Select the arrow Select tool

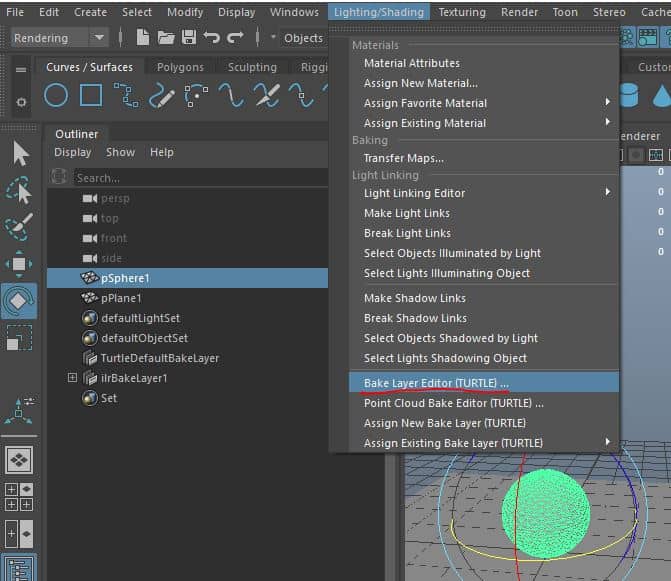[20, 153]
